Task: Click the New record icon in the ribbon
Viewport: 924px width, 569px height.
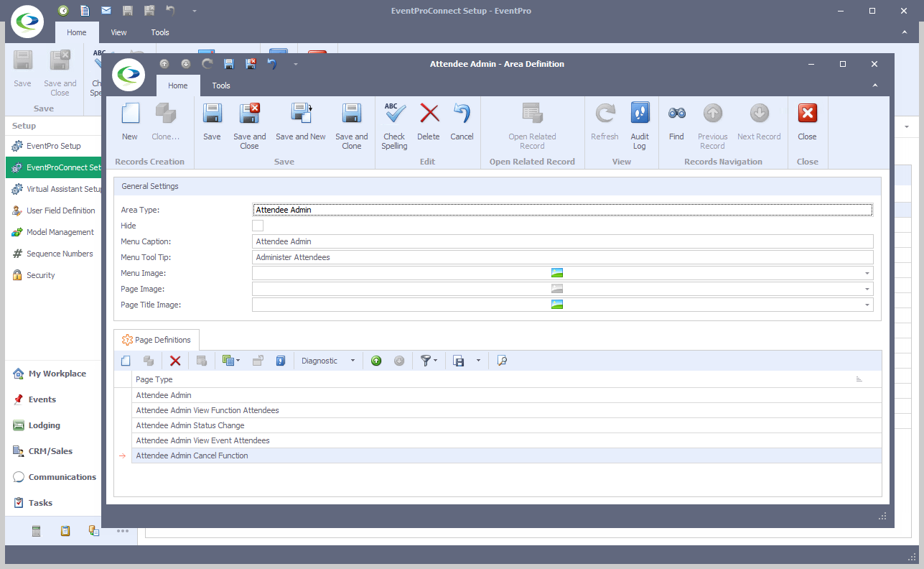Action: pos(130,114)
